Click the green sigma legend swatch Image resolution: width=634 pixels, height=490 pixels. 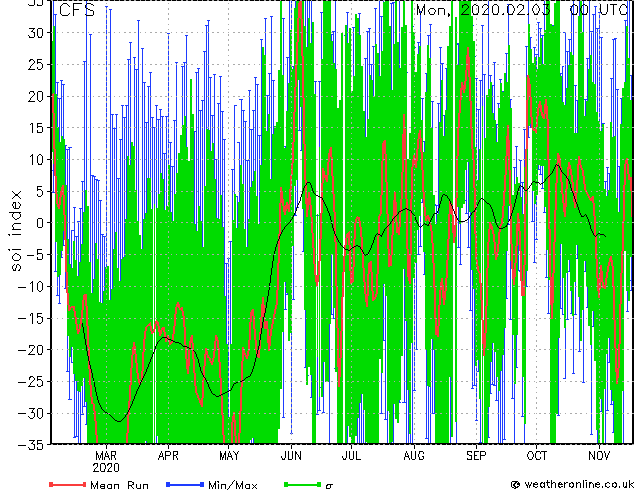(x=302, y=484)
